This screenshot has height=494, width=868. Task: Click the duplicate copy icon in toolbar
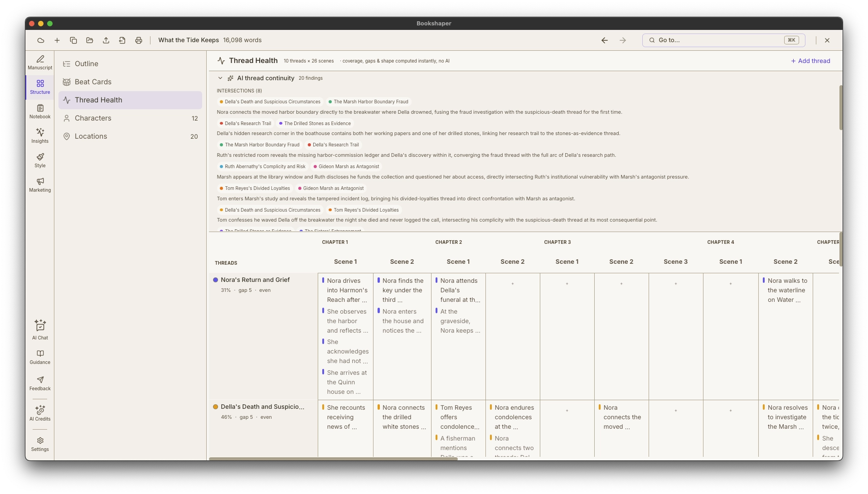[x=73, y=40]
